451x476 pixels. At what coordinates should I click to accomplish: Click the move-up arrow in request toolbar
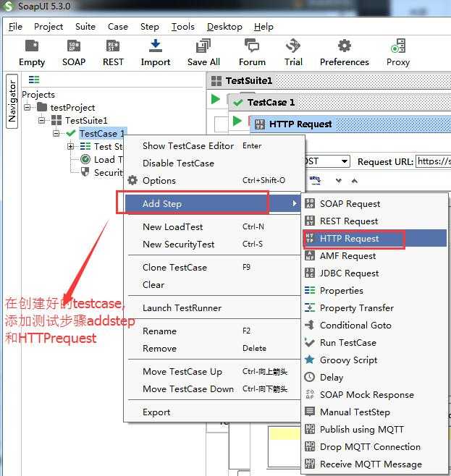pyautogui.click(x=355, y=181)
